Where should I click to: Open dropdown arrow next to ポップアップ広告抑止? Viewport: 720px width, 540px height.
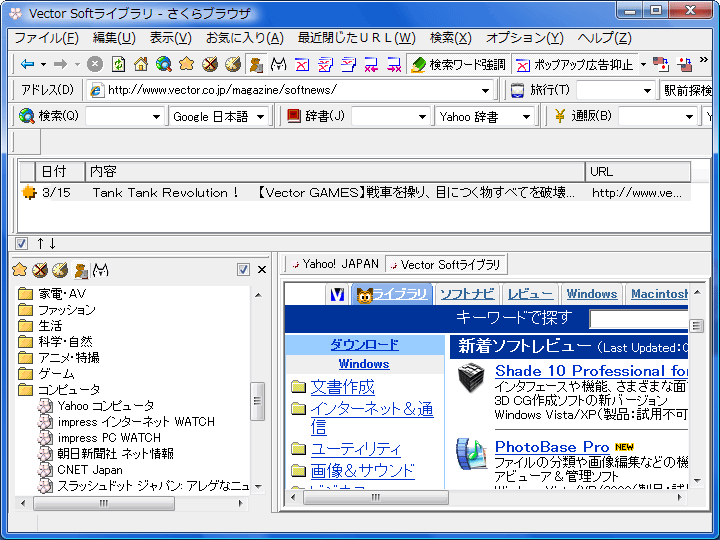click(x=643, y=65)
